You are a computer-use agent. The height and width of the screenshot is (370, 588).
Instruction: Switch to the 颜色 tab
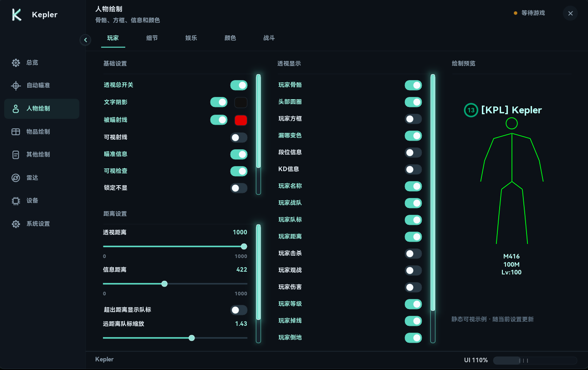coord(230,38)
